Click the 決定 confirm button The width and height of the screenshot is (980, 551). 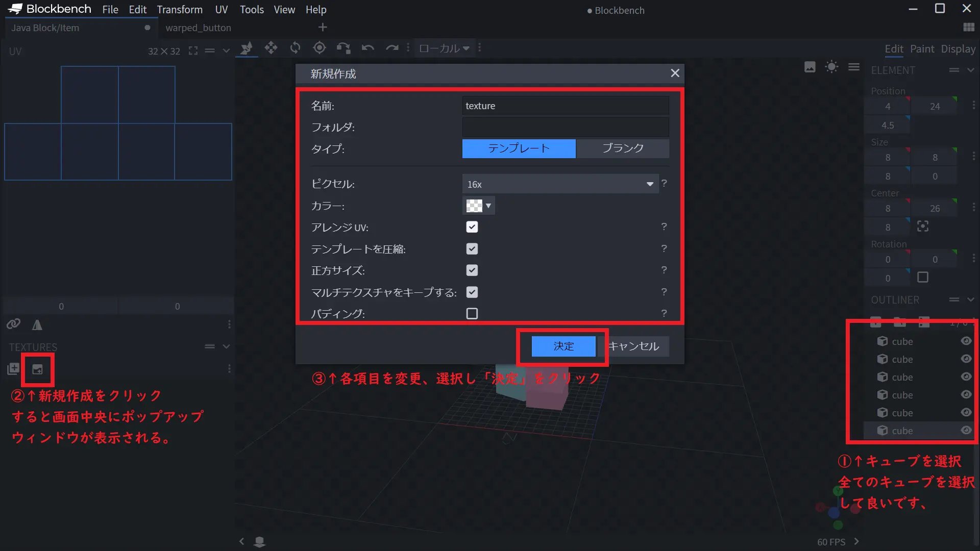[x=563, y=346]
